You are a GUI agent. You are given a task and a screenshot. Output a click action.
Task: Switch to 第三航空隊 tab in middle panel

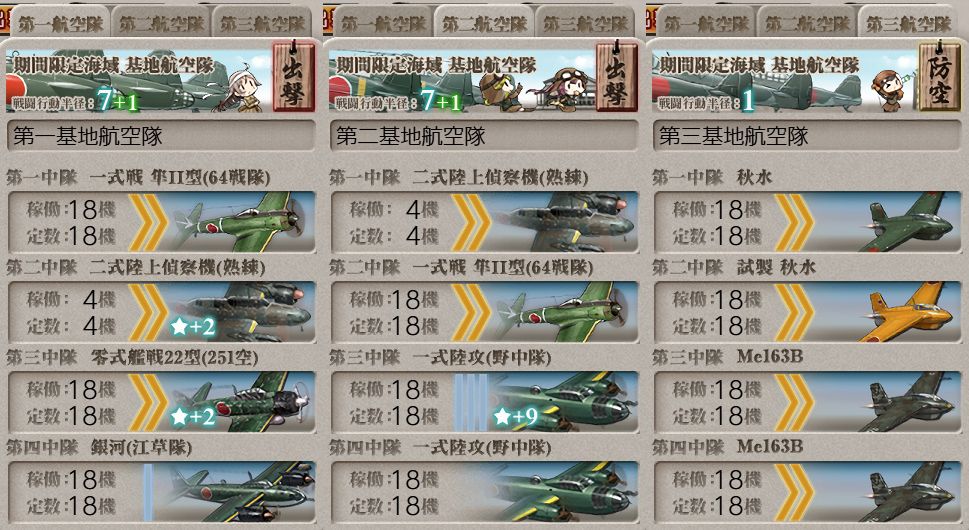585,23
